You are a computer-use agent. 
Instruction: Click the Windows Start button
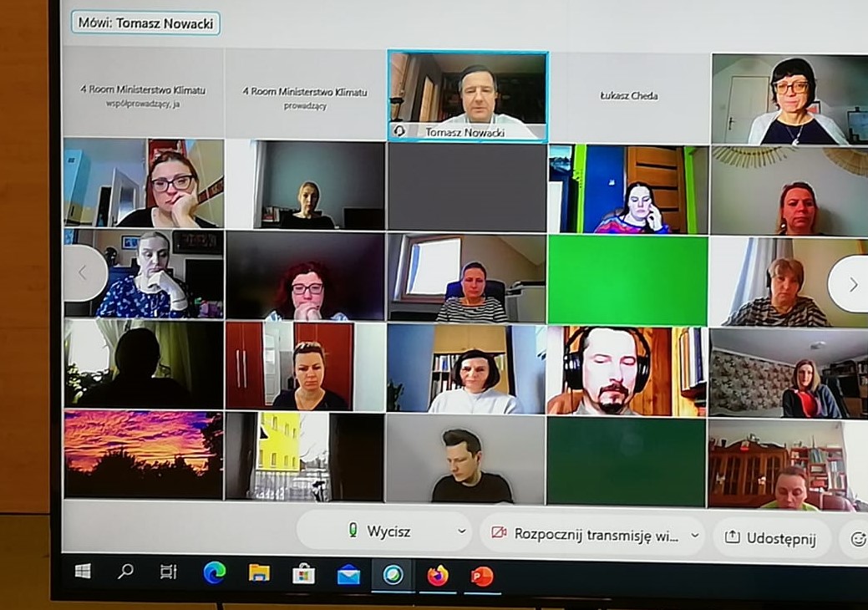pyautogui.click(x=83, y=571)
